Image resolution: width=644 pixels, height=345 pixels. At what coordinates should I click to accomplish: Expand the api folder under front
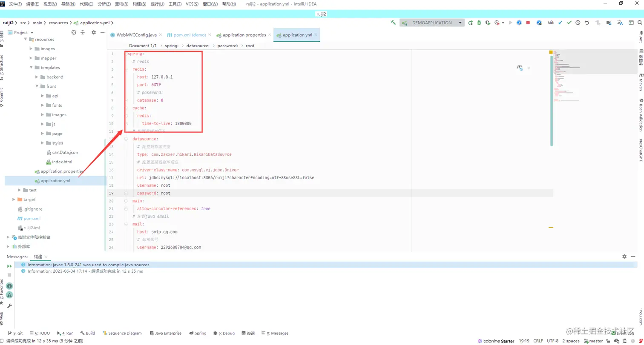pyautogui.click(x=43, y=96)
